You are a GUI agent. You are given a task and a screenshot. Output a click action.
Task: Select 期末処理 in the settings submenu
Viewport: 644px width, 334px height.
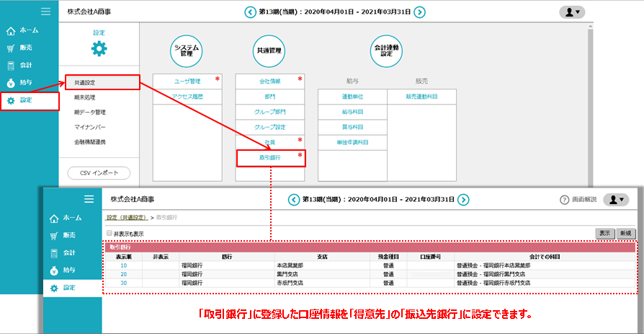85,97
